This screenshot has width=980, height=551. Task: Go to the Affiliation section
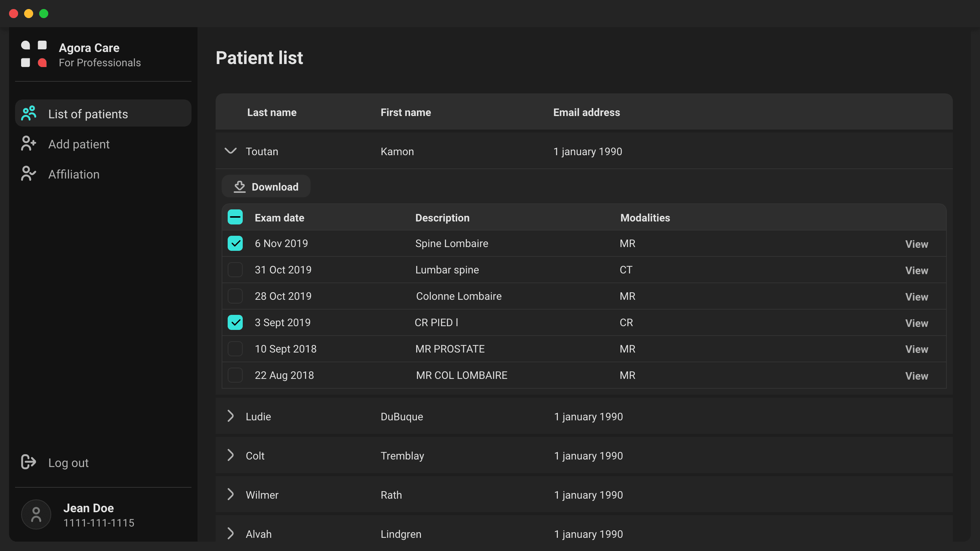pos(74,174)
